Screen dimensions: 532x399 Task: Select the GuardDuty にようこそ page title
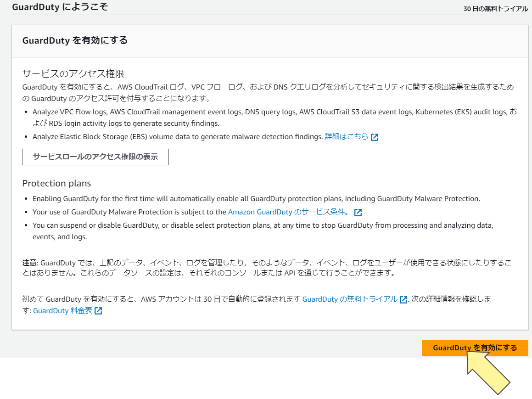[60, 7]
